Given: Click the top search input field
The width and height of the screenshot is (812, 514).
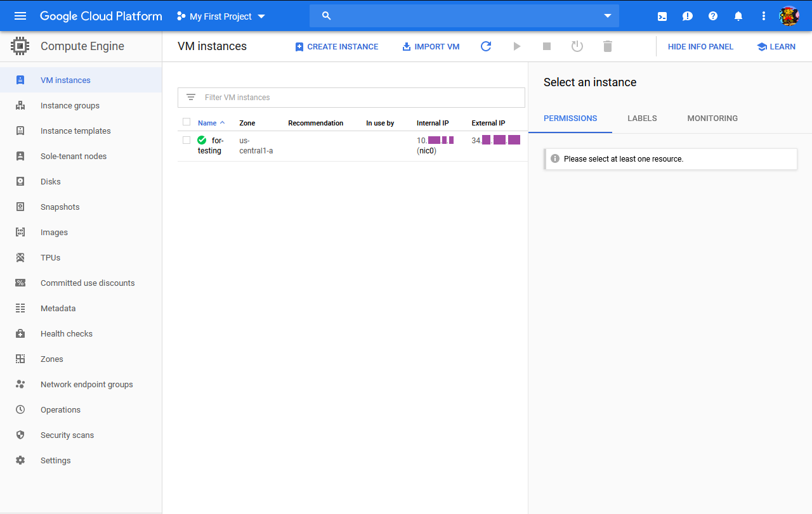Looking at the screenshot, I should pos(464,16).
